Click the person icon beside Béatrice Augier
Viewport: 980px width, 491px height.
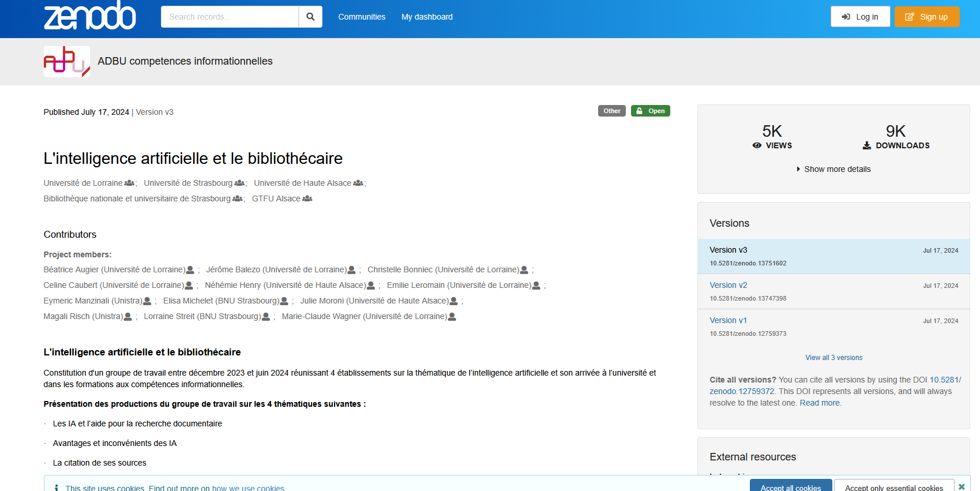(x=190, y=269)
